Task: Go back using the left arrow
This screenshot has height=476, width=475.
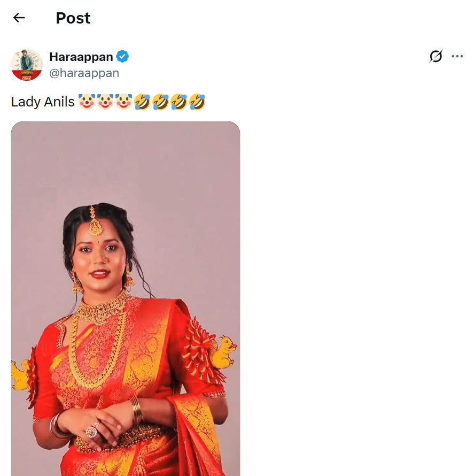Action: point(19,18)
